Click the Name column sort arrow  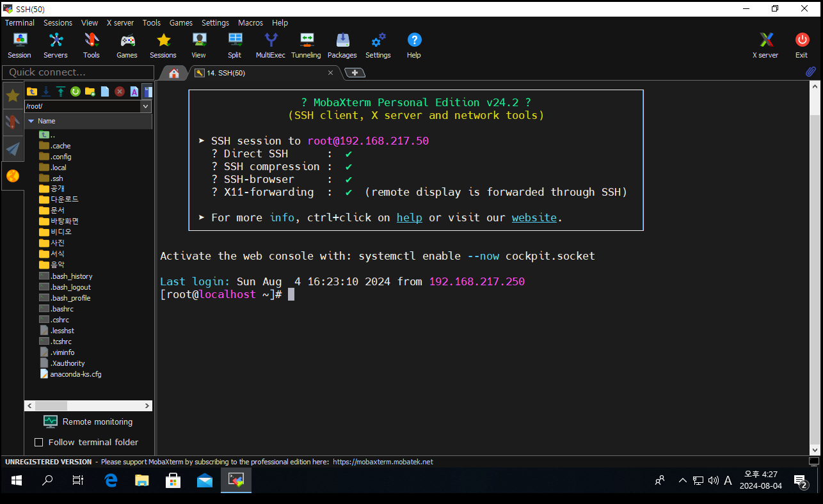pyautogui.click(x=31, y=121)
